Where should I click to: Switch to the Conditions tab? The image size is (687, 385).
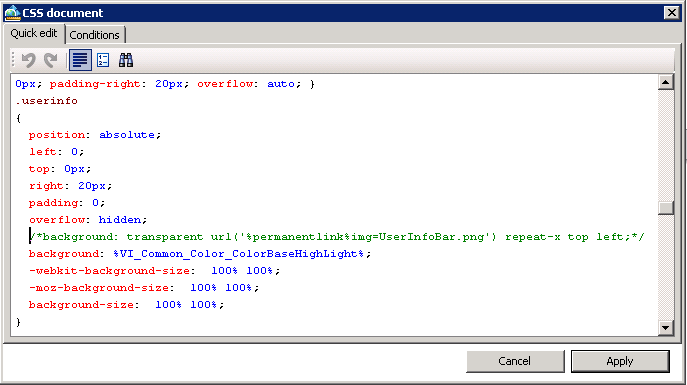(x=94, y=35)
